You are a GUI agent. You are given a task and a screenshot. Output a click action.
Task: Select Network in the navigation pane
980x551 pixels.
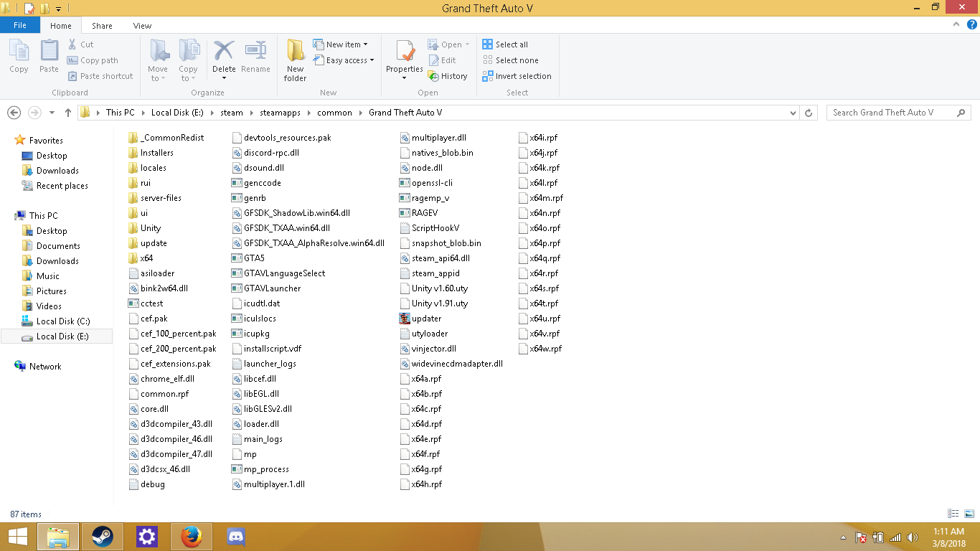[x=45, y=367]
